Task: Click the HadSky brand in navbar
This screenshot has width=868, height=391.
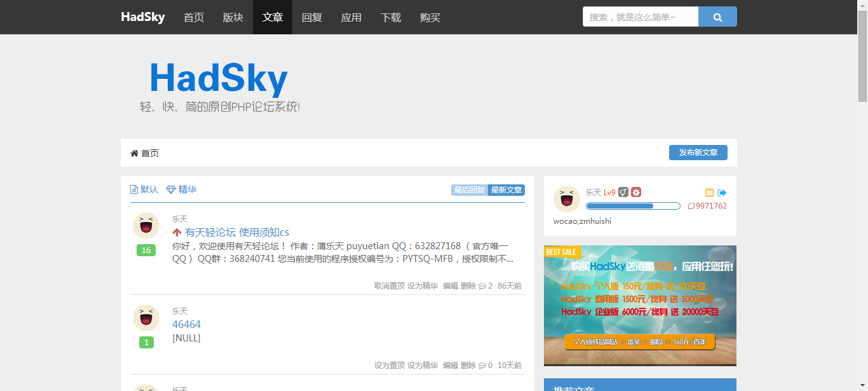Action: 143,17
